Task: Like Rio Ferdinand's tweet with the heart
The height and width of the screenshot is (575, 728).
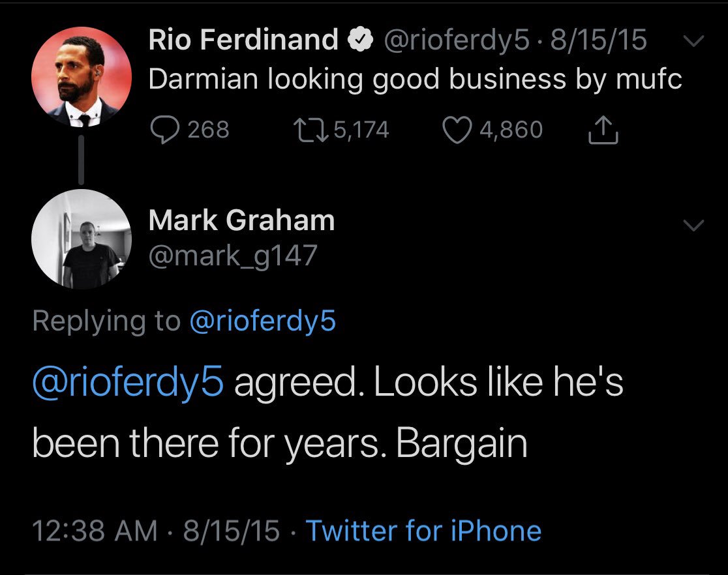Action: point(457,130)
